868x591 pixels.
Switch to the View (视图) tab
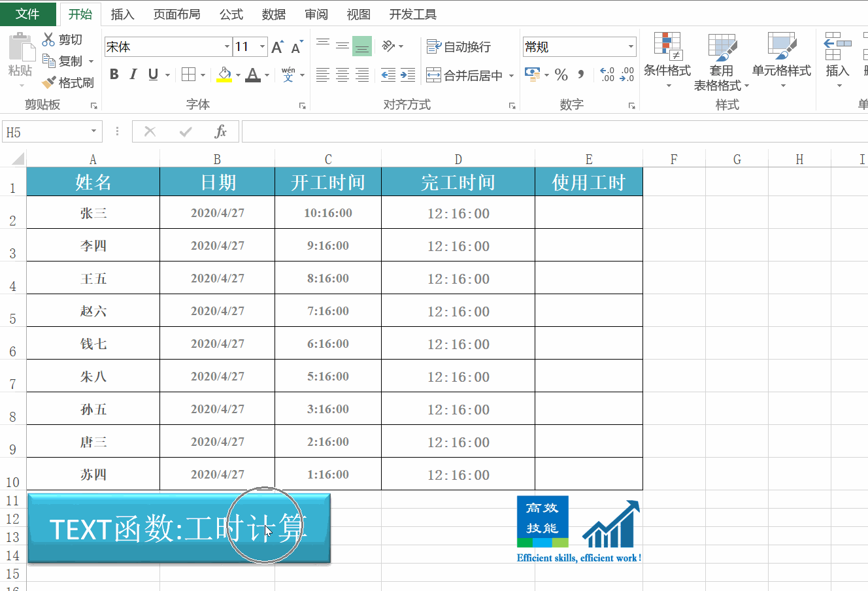[x=359, y=14]
